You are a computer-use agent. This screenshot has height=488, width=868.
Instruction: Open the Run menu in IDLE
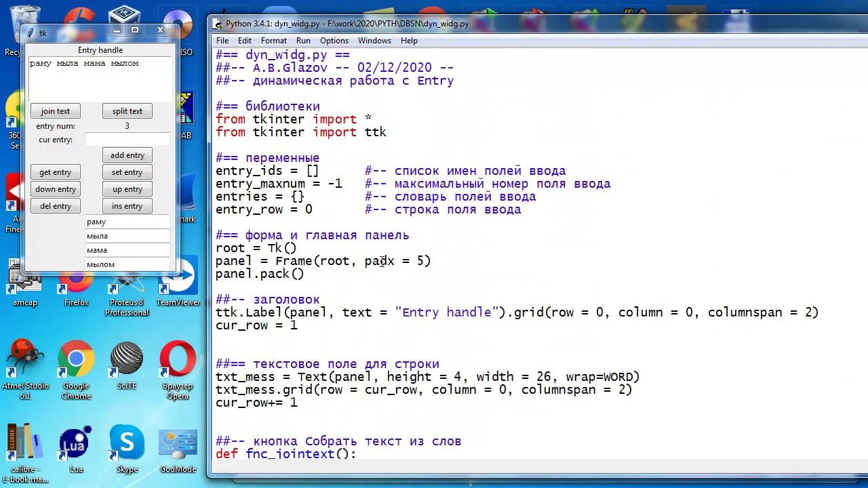pyautogui.click(x=303, y=41)
